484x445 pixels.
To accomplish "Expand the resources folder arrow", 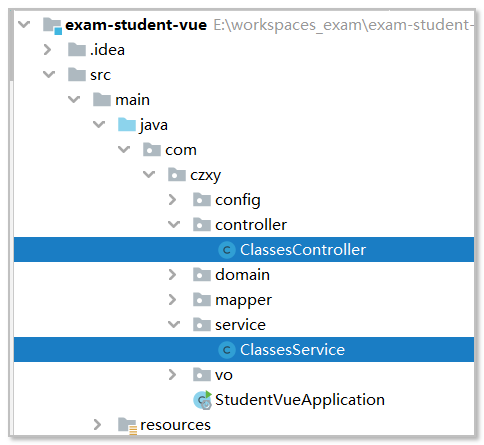I will point(97,425).
